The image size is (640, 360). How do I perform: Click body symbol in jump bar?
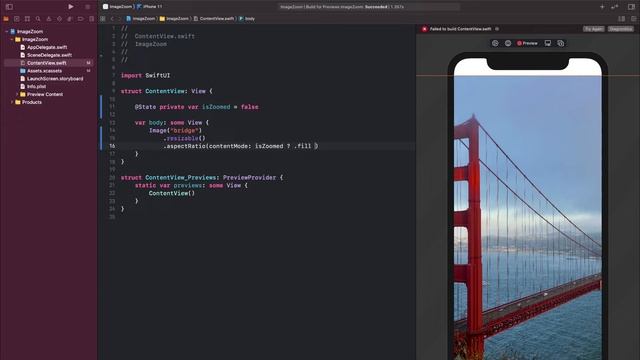pos(247,19)
